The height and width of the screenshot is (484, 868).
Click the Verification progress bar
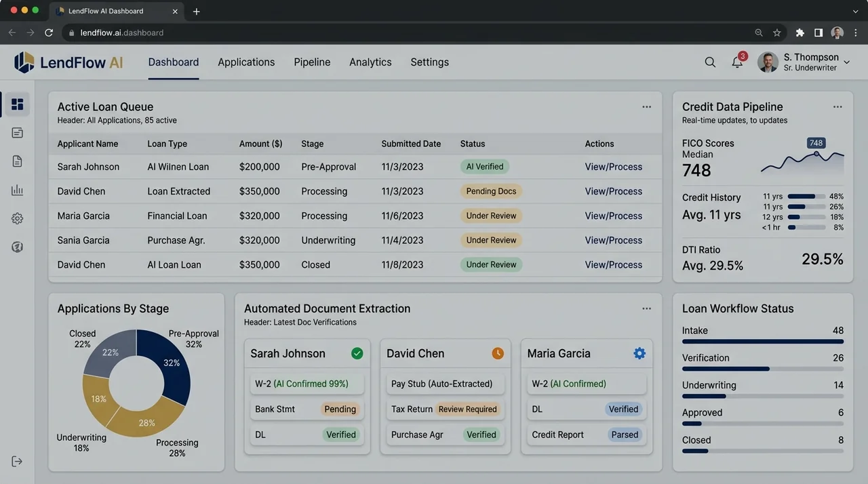click(763, 369)
